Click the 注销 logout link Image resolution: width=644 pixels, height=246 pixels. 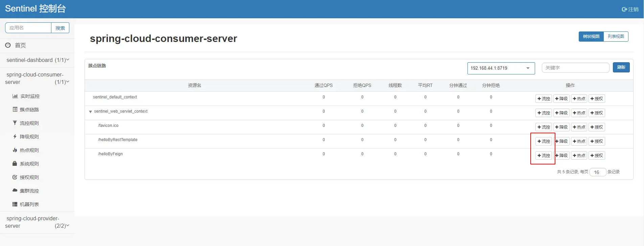coord(630,9)
